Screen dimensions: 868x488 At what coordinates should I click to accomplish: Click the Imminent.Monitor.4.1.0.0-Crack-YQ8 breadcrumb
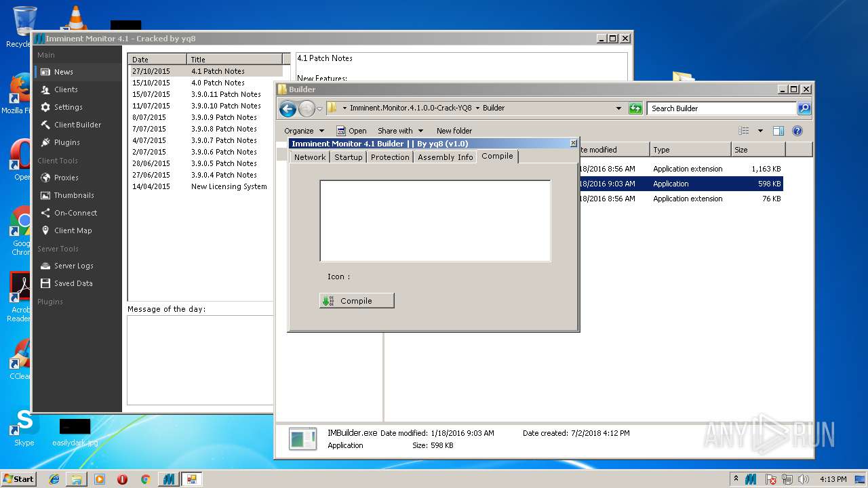click(410, 108)
